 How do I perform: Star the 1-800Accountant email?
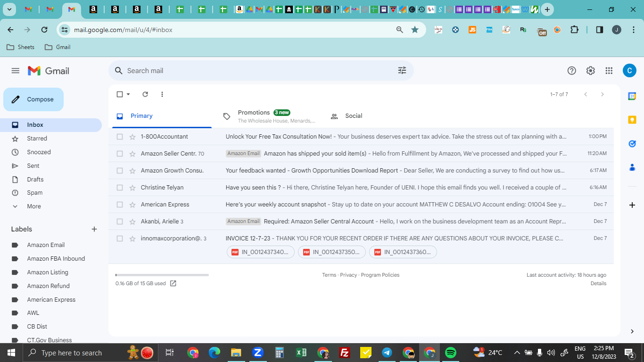132,137
